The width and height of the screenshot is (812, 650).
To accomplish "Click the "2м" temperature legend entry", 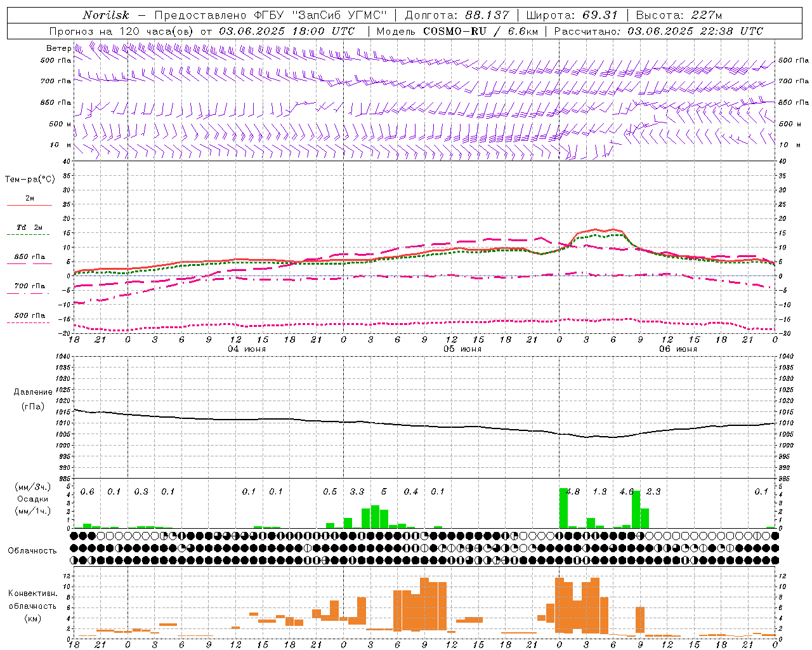I will [x=30, y=199].
